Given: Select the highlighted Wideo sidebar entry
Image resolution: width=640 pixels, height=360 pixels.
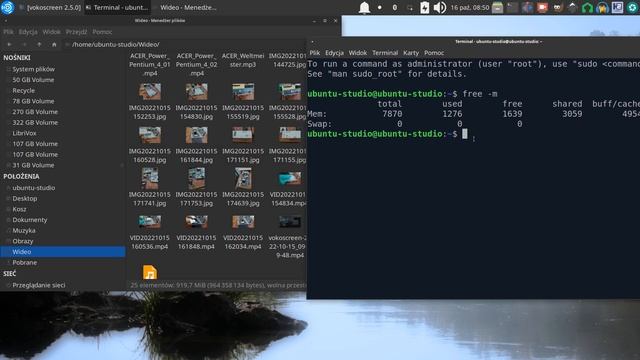Looking at the screenshot, I should point(63,251).
